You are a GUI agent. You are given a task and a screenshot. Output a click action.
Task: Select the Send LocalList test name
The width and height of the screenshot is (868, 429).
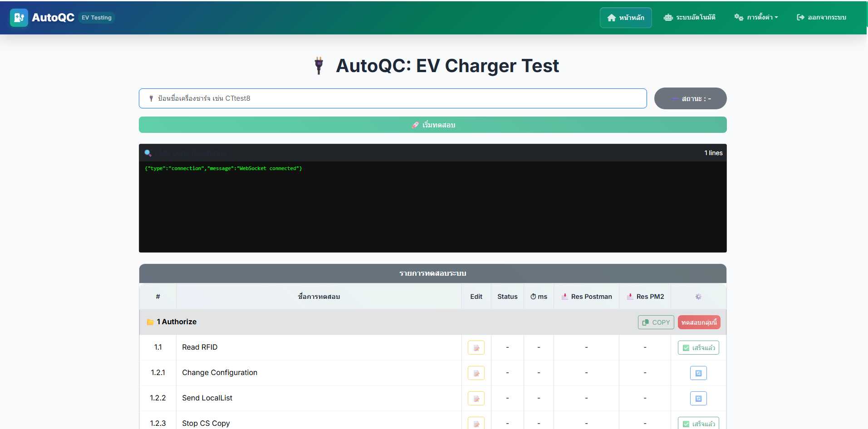pos(207,398)
